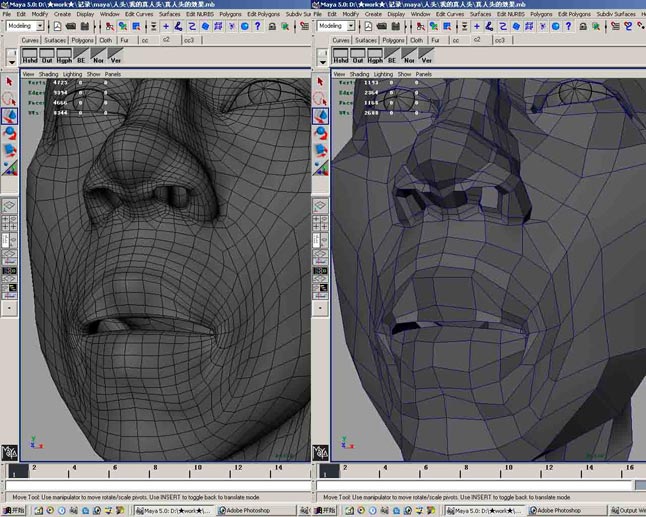Click Hshd shelf button in left window
Screen dimensions: 646x517
(x=30, y=55)
